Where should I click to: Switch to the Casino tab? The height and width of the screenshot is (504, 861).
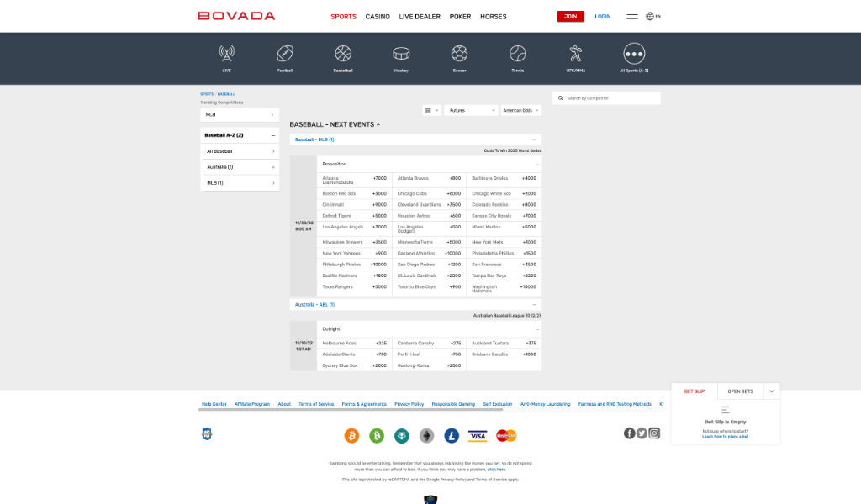coord(378,17)
